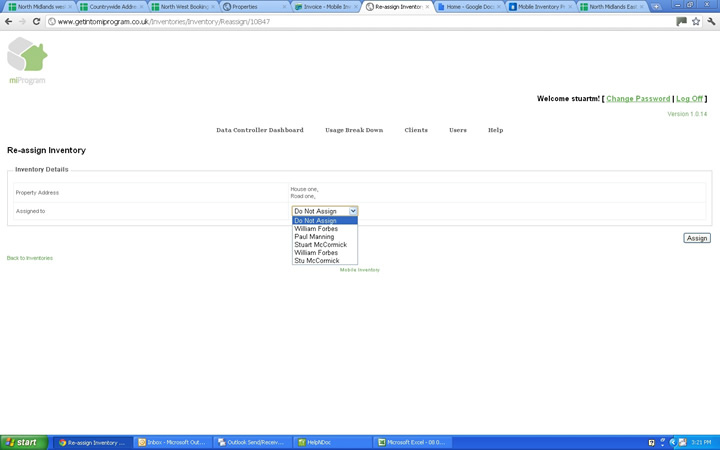Collapse the Assigned to dropdown arrow
Viewport: 720px width, 450px height.
353,211
